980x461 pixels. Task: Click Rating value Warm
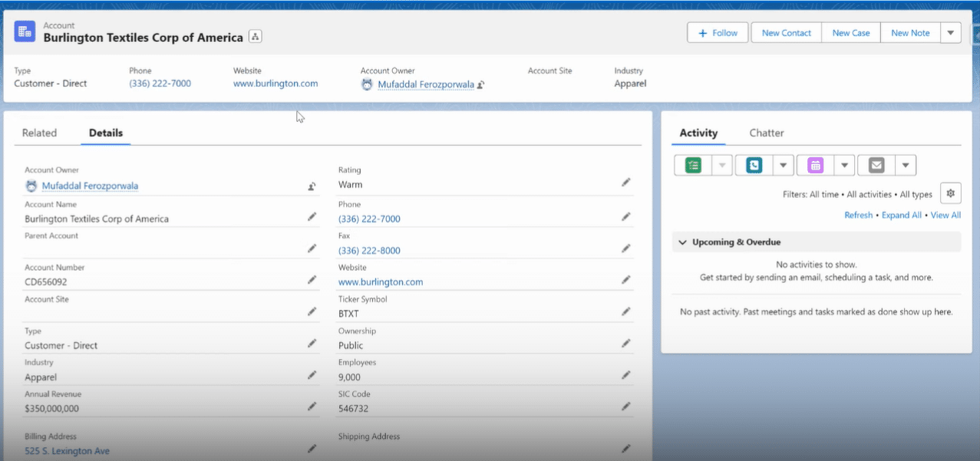(351, 185)
